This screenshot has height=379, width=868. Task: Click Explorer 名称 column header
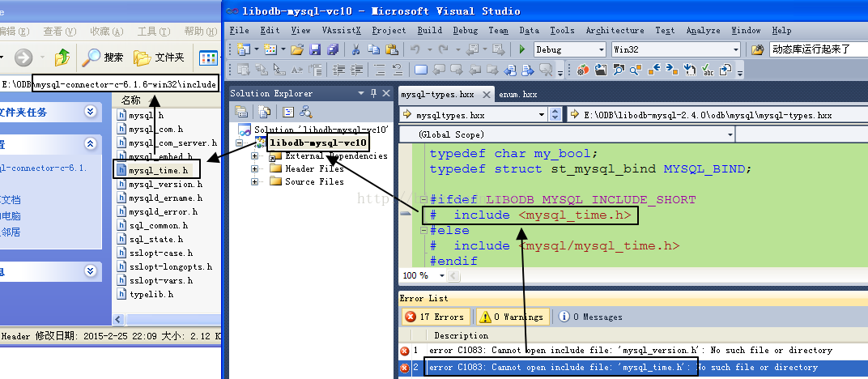point(131,100)
